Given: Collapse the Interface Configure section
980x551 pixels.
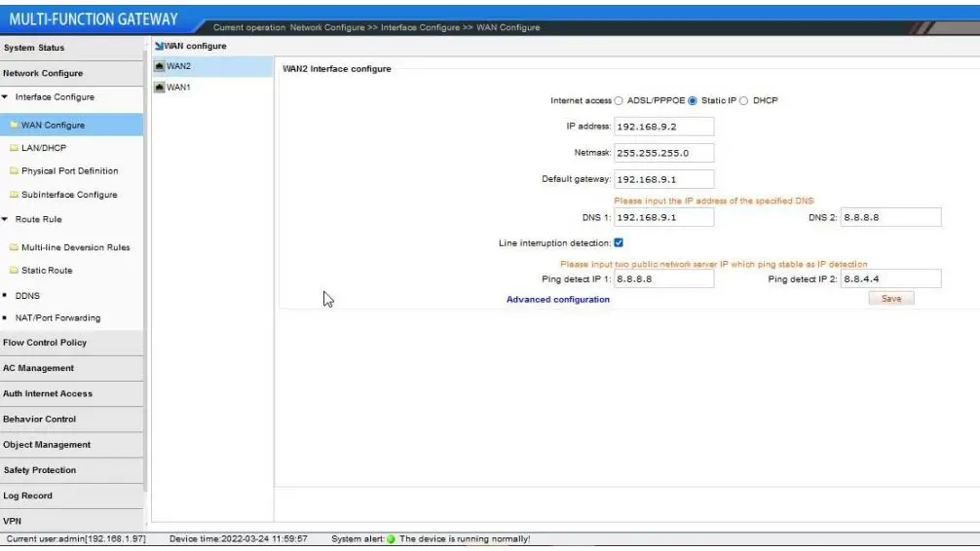Looking at the screenshot, I should click(5, 96).
